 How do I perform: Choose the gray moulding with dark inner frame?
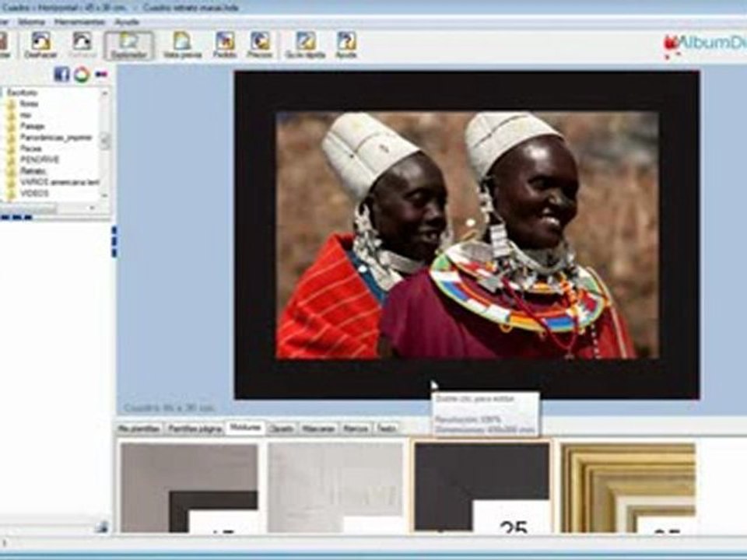click(x=190, y=488)
